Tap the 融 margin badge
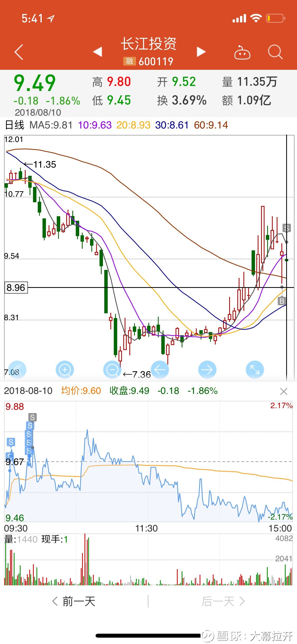This screenshot has height=644, width=297. pos(129,61)
